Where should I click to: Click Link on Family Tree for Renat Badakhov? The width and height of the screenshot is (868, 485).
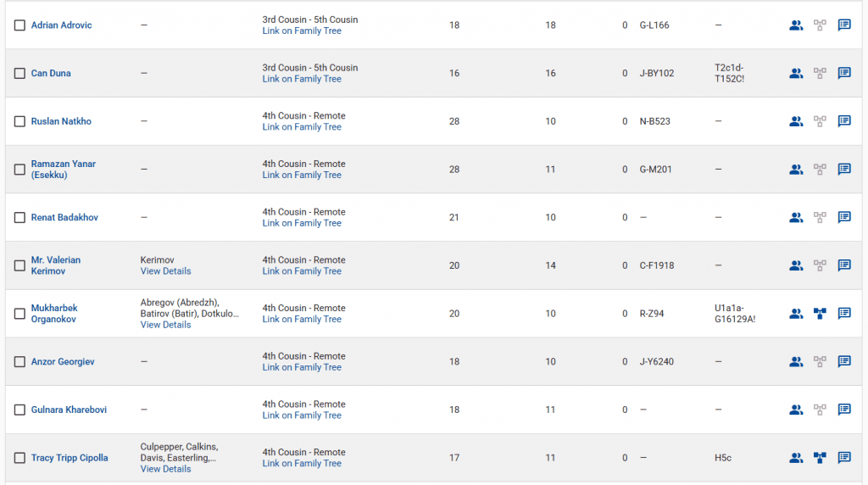pyautogui.click(x=302, y=223)
